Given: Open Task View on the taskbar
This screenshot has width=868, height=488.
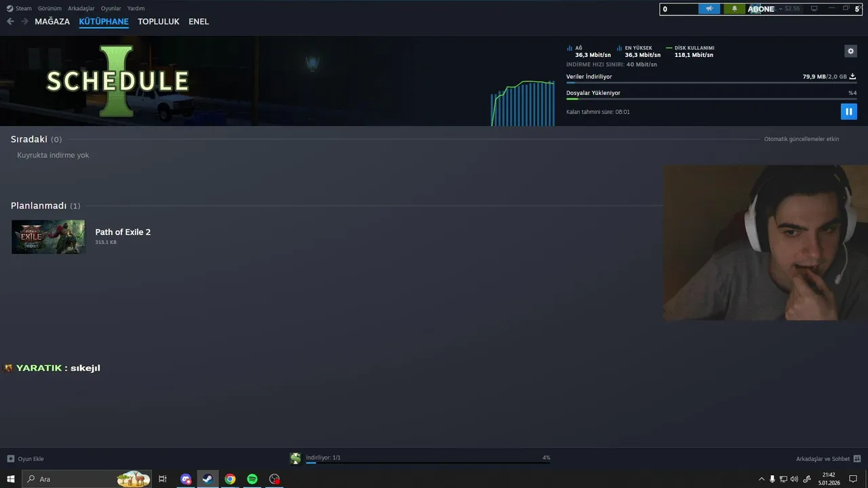Looking at the screenshot, I should pyautogui.click(x=163, y=479).
